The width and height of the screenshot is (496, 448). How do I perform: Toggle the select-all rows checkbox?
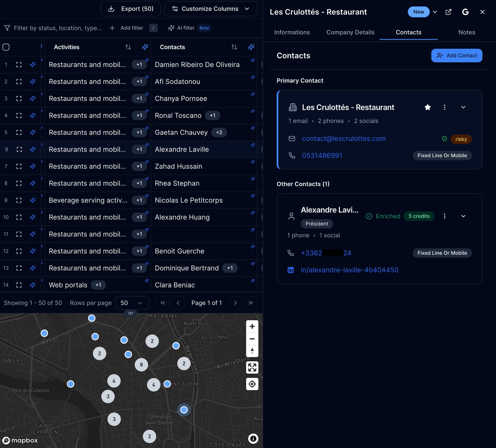(6, 47)
